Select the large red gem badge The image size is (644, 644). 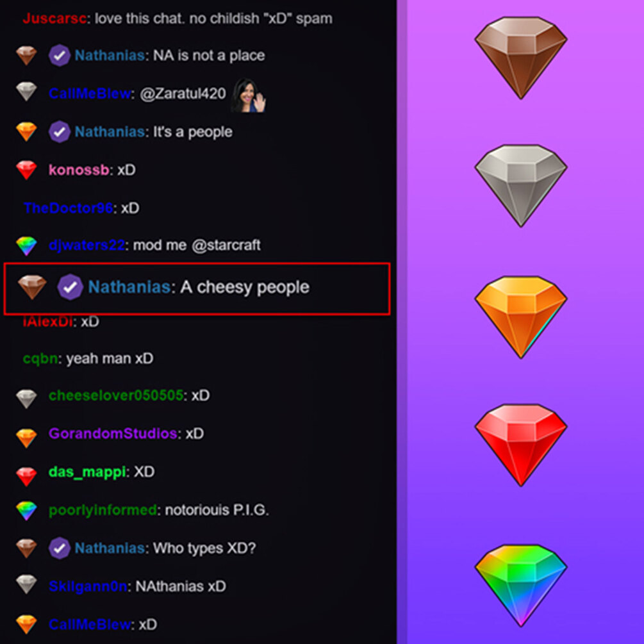[521, 445]
